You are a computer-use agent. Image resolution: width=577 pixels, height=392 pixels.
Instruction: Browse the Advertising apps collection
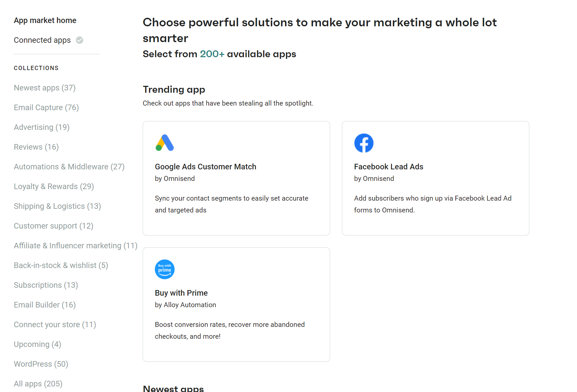(x=41, y=127)
